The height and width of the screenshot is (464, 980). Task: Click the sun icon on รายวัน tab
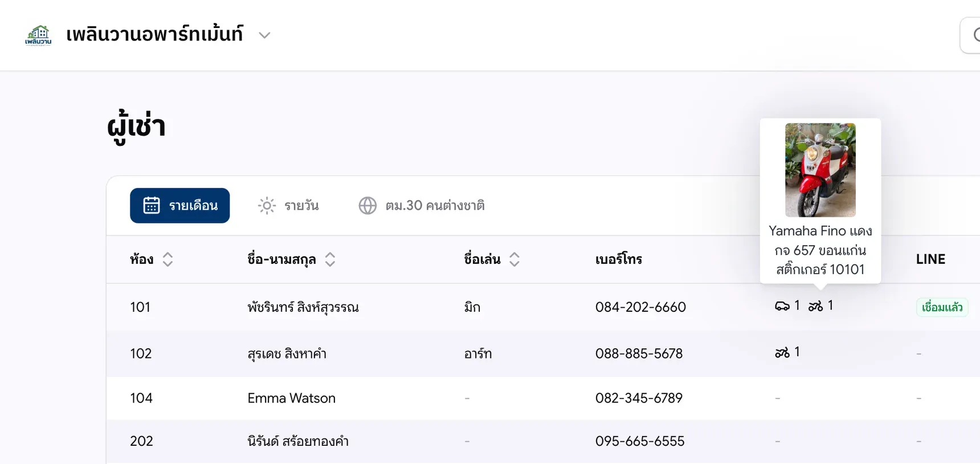[267, 205]
